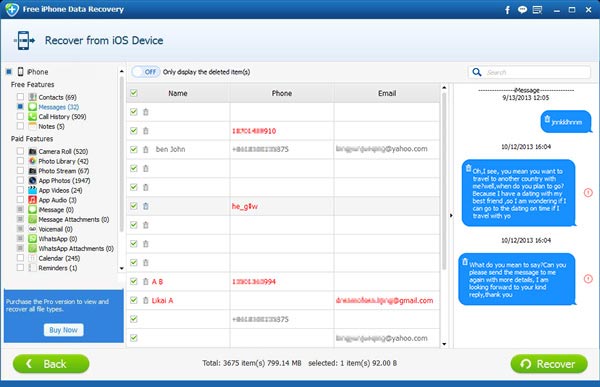Select Messages (32) in the sidebar
The width and height of the screenshot is (600, 387).
click(x=59, y=107)
